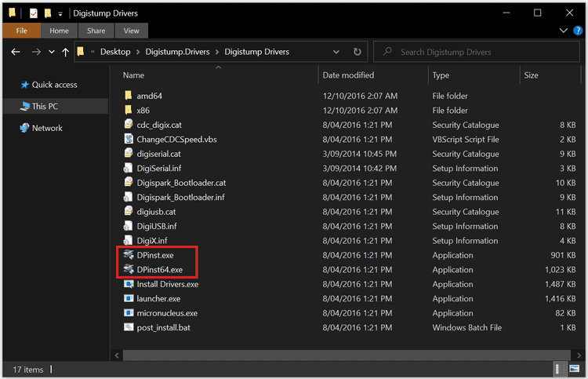Open the dropdown arrow after Desktop breadcrumb
This screenshot has height=379, width=588.
click(x=138, y=52)
